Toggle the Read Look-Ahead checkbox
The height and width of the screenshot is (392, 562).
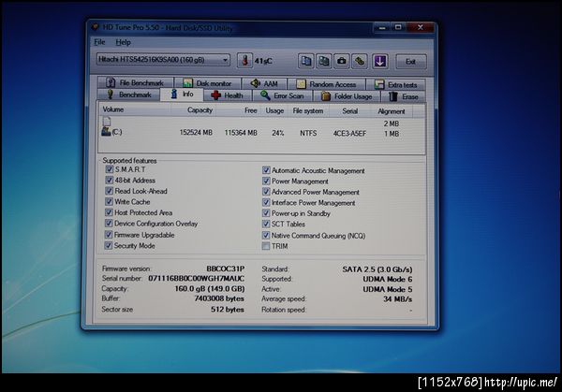[110, 191]
